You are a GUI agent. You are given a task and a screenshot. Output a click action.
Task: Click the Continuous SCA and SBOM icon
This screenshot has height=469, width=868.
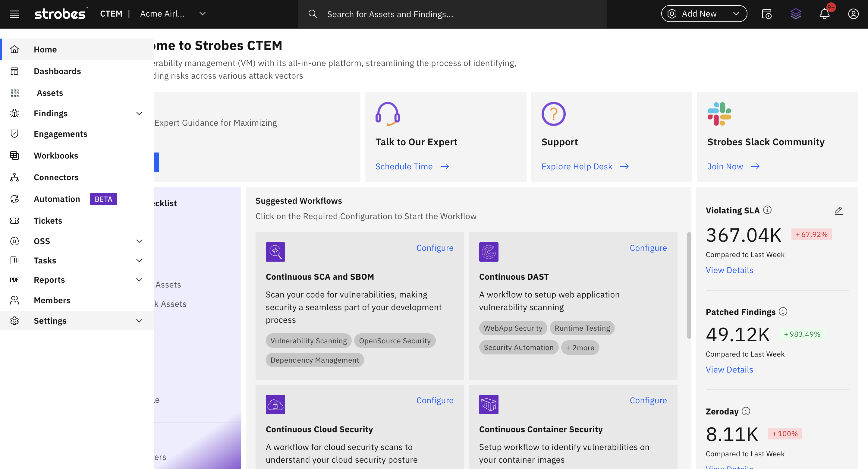(275, 252)
